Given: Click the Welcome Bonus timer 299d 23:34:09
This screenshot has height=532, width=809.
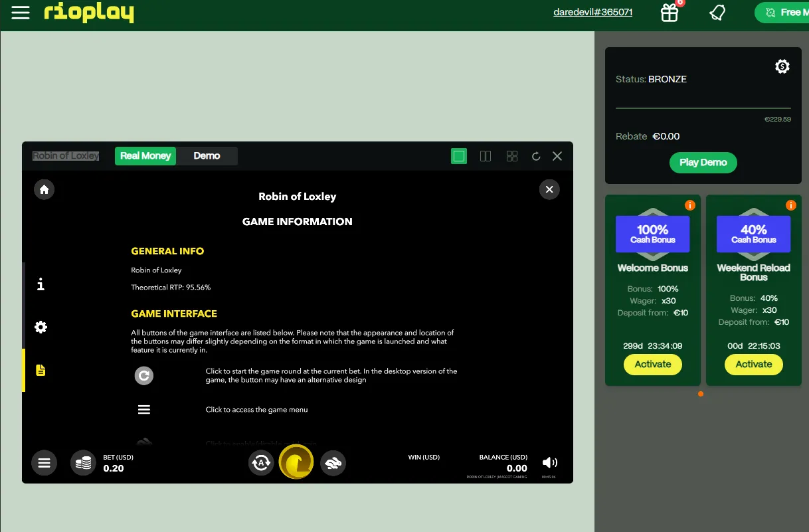Looking at the screenshot, I should coord(653,346).
